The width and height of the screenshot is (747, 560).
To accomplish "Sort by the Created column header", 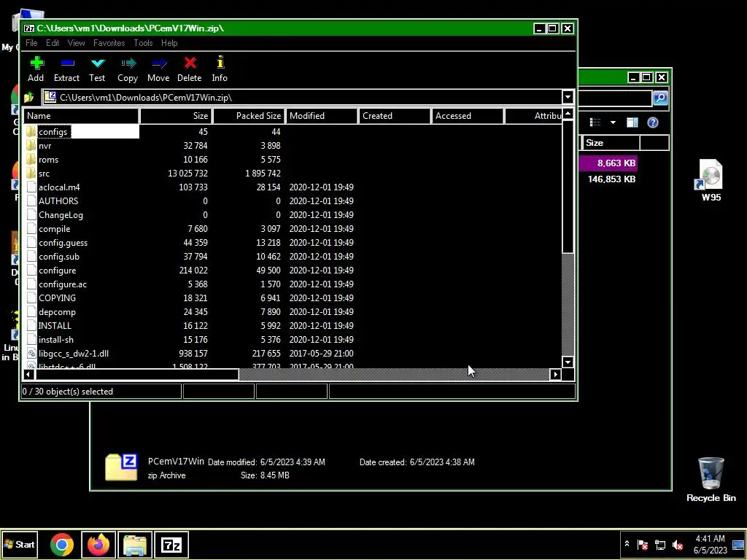I will pyautogui.click(x=395, y=116).
